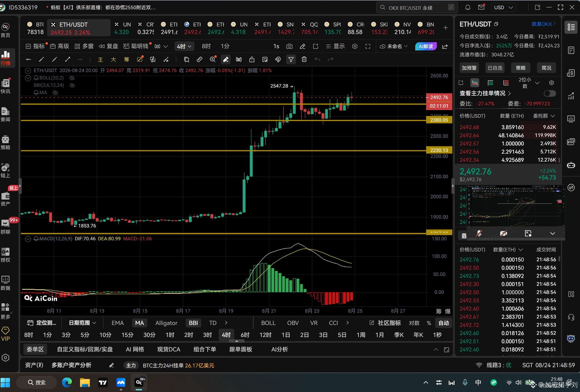Show more sub-indicators after CCI
The image size is (580, 392).
click(x=347, y=323)
